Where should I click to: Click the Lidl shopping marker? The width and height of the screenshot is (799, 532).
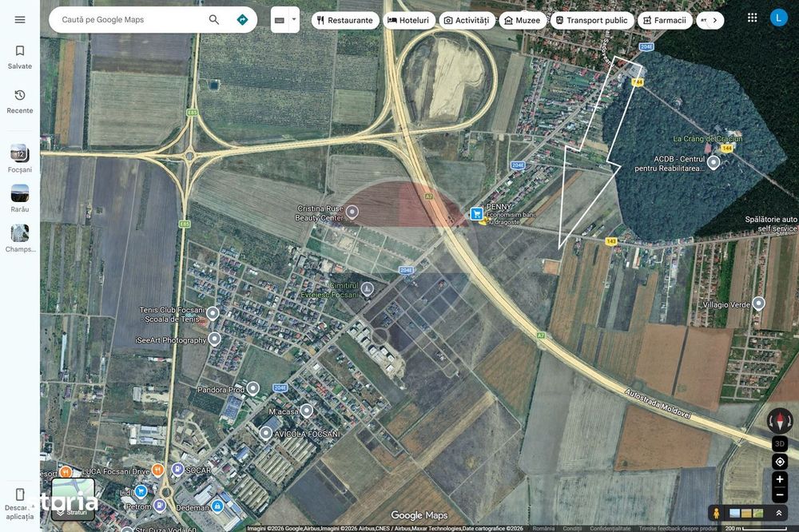(x=141, y=492)
